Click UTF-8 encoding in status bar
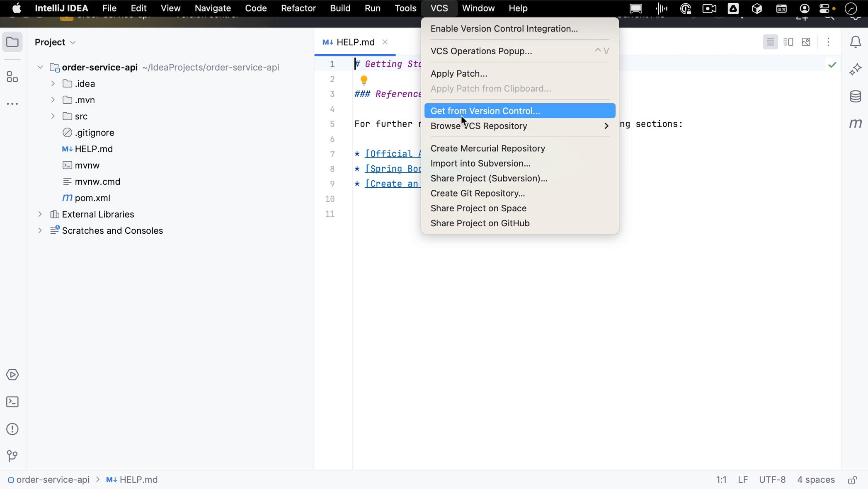Screen dimensions: 868x489 pos(772,480)
